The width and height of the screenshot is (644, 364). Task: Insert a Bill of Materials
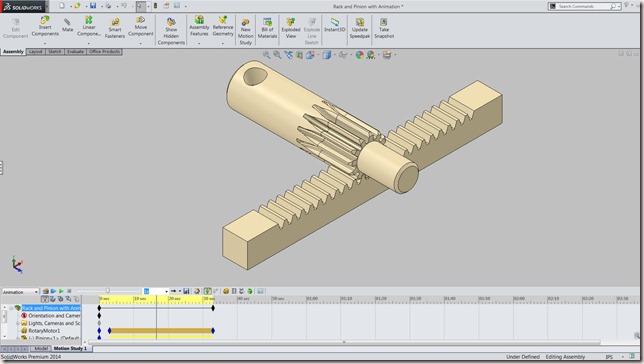tap(267, 28)
